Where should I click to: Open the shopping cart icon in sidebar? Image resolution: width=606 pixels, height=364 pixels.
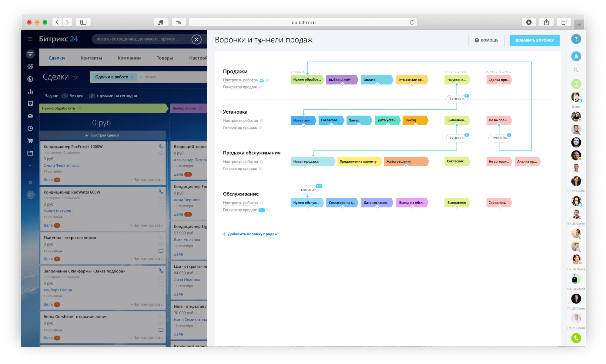click(x=30, y=141)
